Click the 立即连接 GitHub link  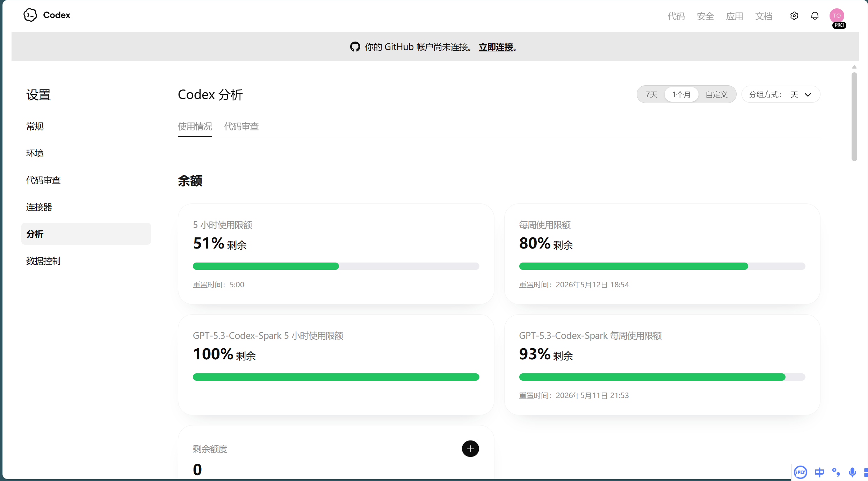coord(496,47)
